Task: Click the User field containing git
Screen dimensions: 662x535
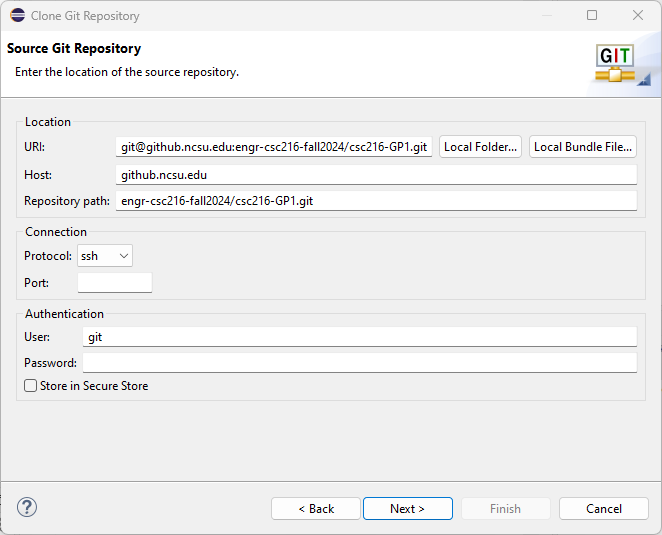Action: point(360,337)
